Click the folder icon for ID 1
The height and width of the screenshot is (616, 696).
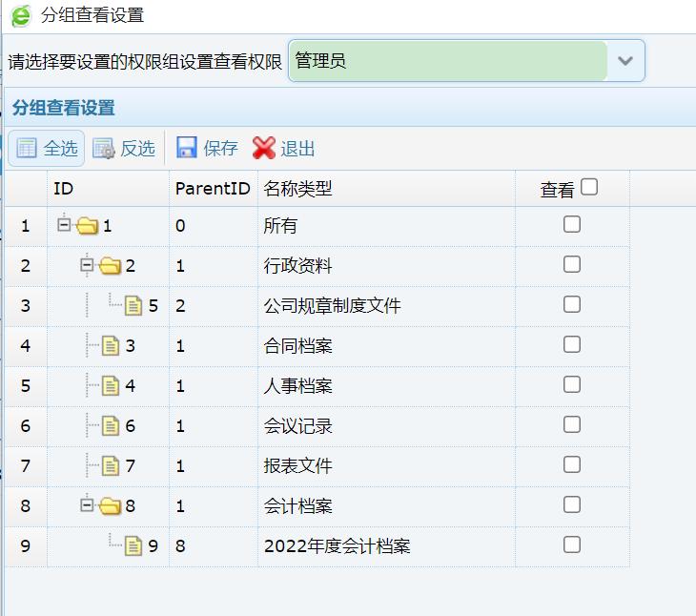pos(88,226)
